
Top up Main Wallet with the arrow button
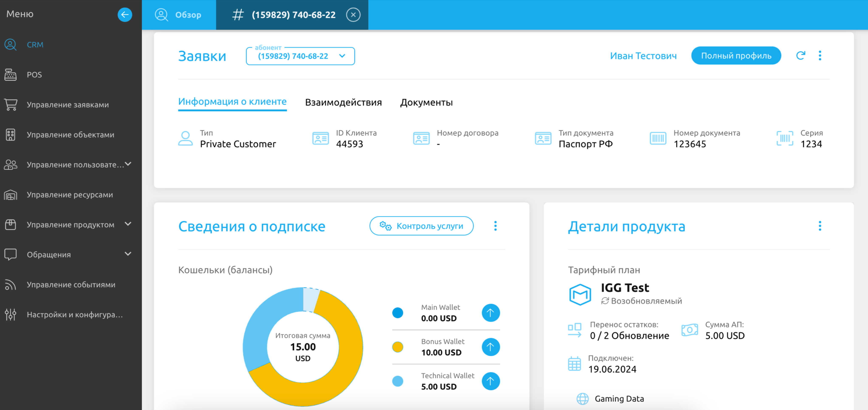point(490,313)
